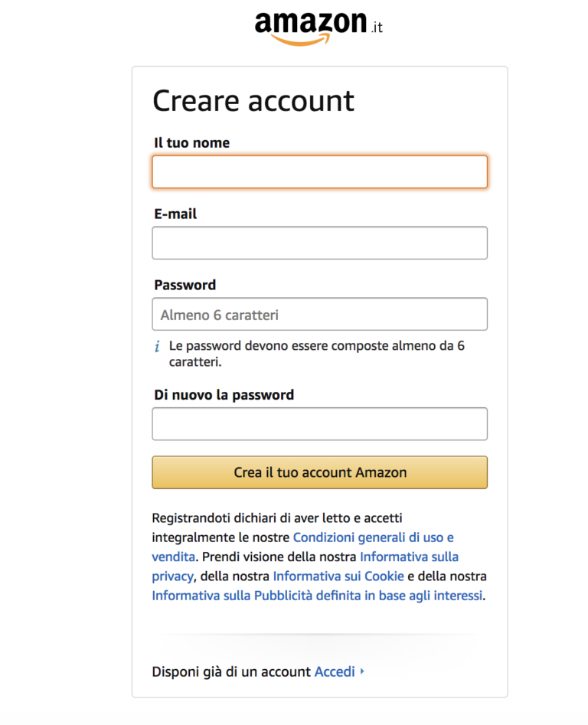
Task: Click the "Disponi già di un account" text
Action: (231, 671)
